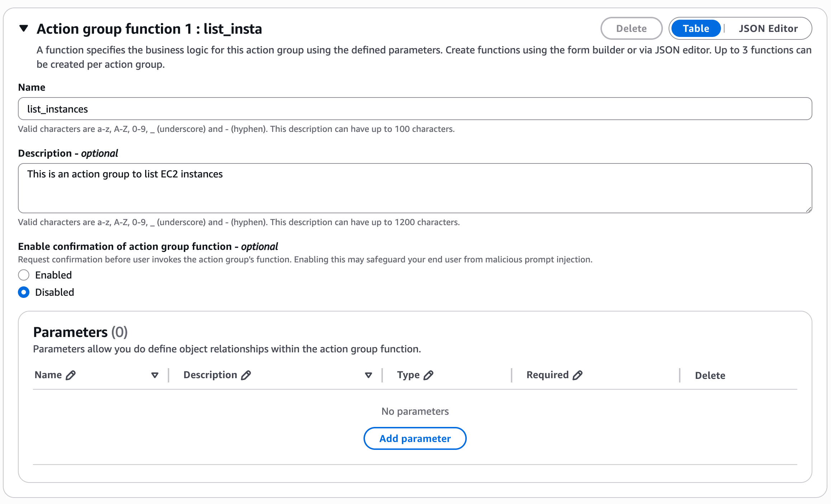
Task: Click the Type column header label
Action: tap(408, 375)
